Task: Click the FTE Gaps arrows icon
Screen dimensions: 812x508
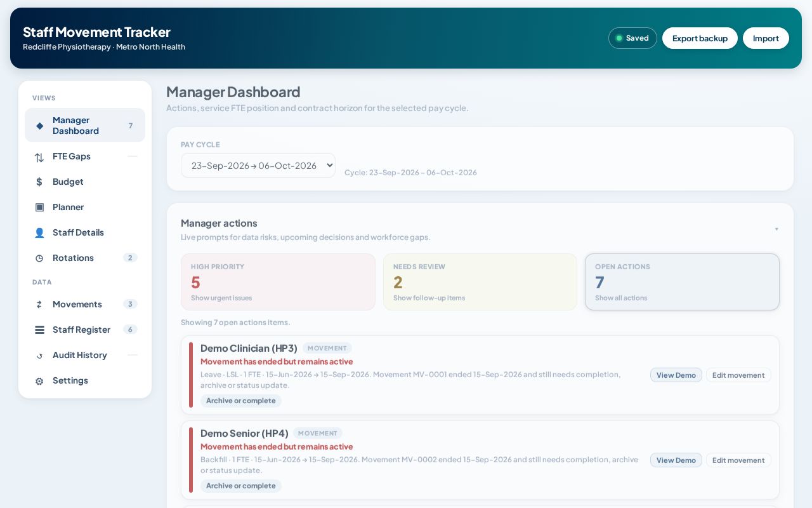Action: point(39,157)
